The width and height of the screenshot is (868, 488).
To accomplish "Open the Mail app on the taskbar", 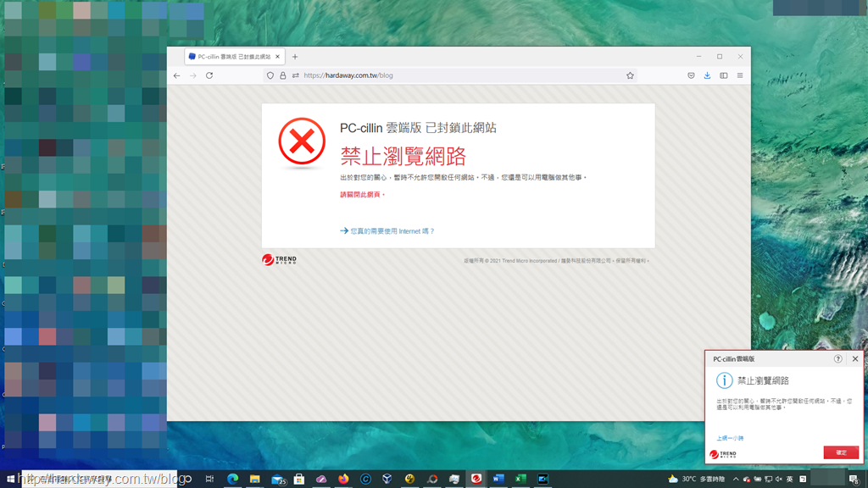I will [278, 480].
